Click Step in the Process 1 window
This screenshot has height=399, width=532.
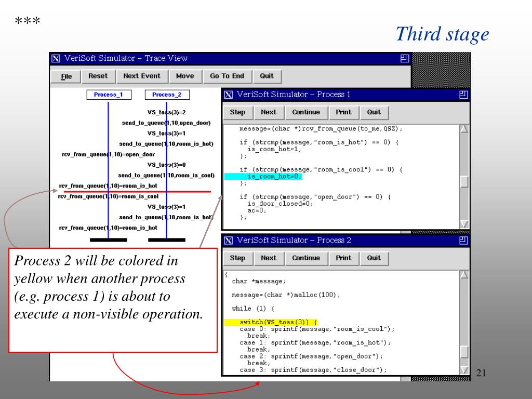(x=237, y=112)
